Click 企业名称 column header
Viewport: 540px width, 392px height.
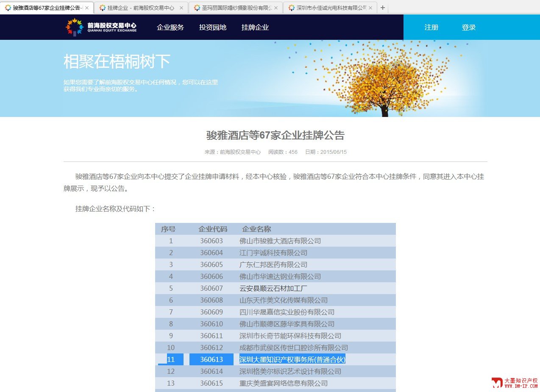click(256, 229)
